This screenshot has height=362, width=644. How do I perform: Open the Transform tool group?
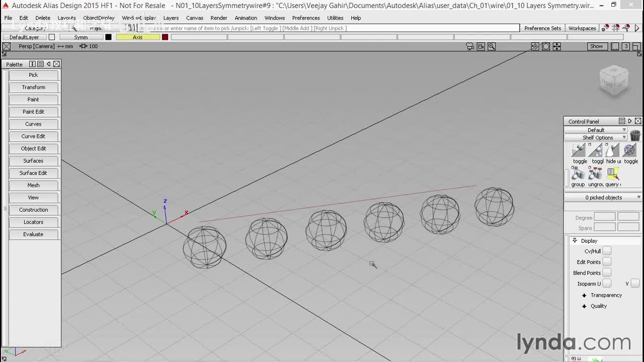(33, 87)
